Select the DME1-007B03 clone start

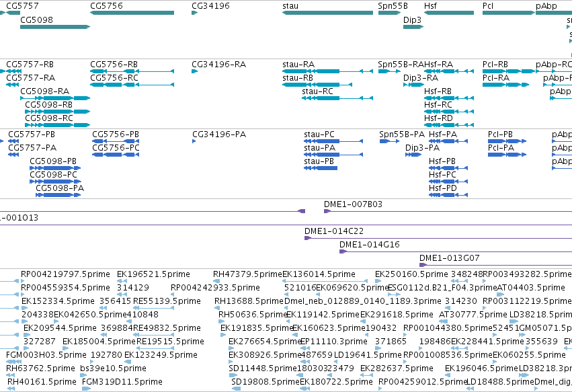point(327,211)
